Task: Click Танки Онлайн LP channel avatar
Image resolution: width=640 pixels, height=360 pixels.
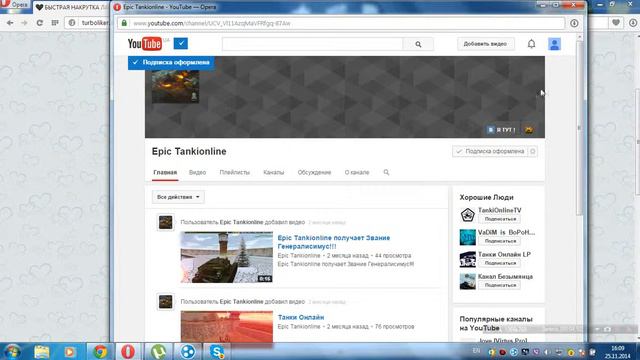Action: click(x=467, y=259)
